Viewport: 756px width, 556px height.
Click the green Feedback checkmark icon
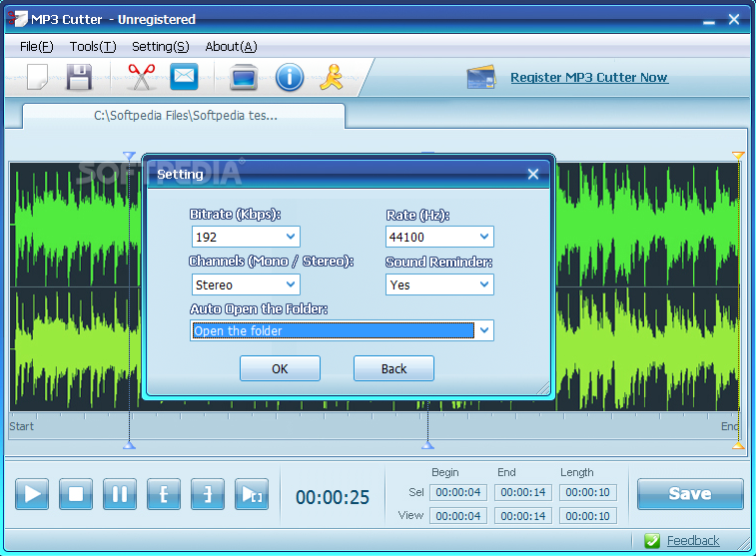click(652, 541)
